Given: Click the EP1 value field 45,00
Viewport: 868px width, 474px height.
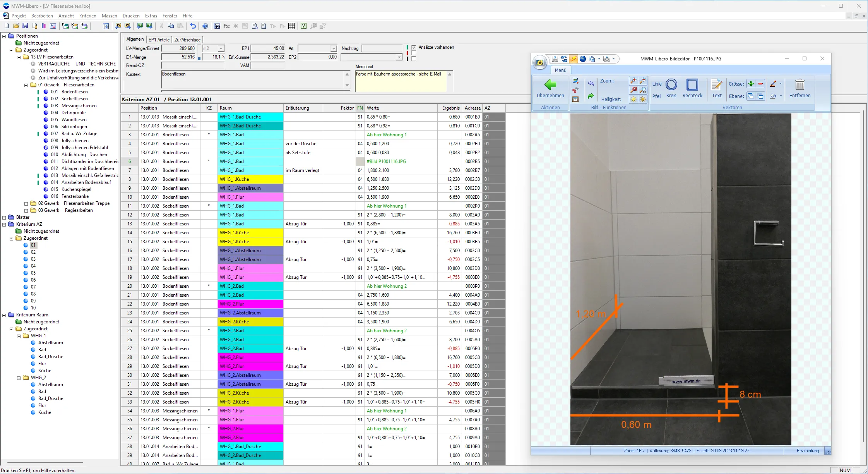Looking at the screenshot, I should click(268, 48).
